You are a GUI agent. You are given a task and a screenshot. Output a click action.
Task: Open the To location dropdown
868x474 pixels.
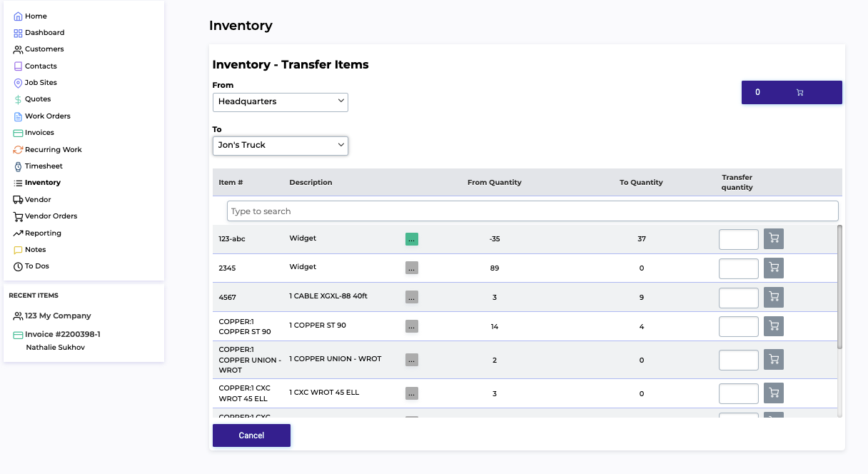(x=280, y=146)
